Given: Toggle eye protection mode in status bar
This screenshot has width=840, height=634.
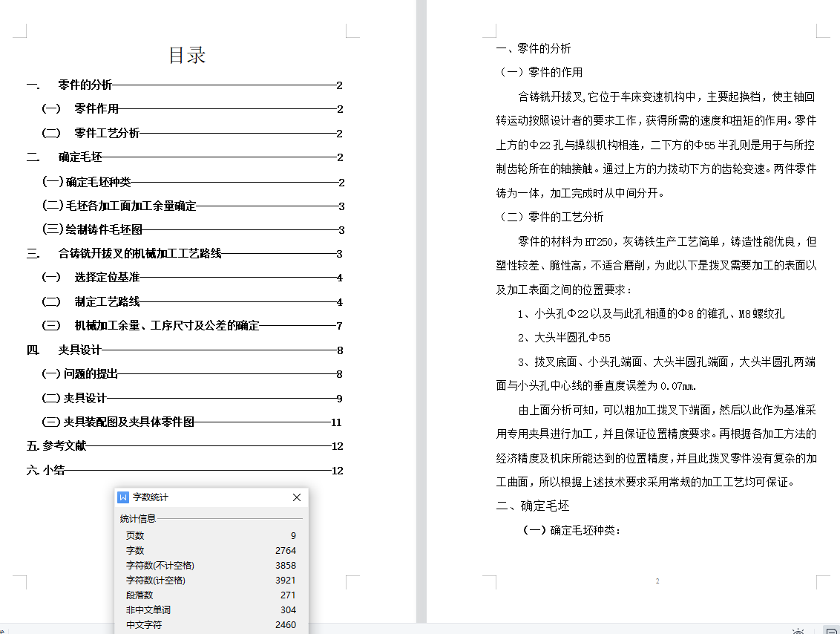Looking at the screenshot, I should tap(798, 631).
